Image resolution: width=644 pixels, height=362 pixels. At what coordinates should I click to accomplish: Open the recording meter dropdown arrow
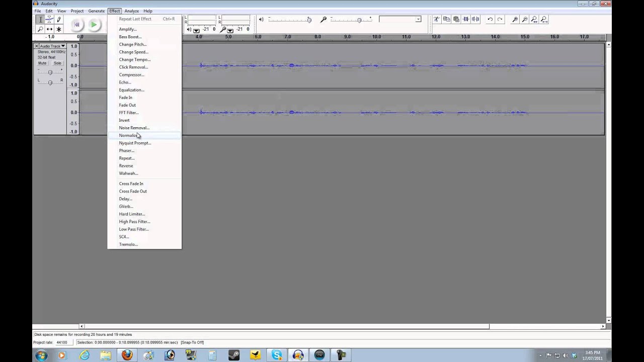point(230,30)
